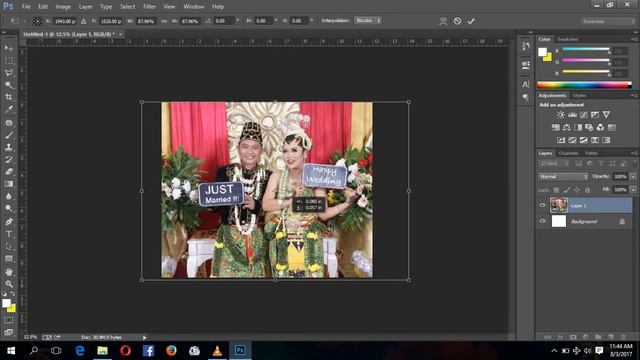Screen dimensions: 640x360
Task: Open the File menu
Action: click(26, 7)
